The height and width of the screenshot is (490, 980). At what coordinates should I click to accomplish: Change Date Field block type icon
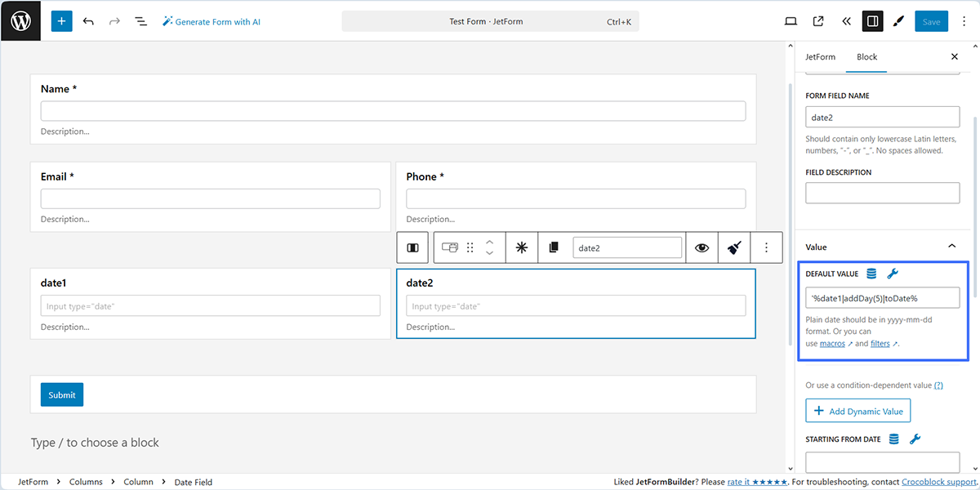tap(448, 247)
